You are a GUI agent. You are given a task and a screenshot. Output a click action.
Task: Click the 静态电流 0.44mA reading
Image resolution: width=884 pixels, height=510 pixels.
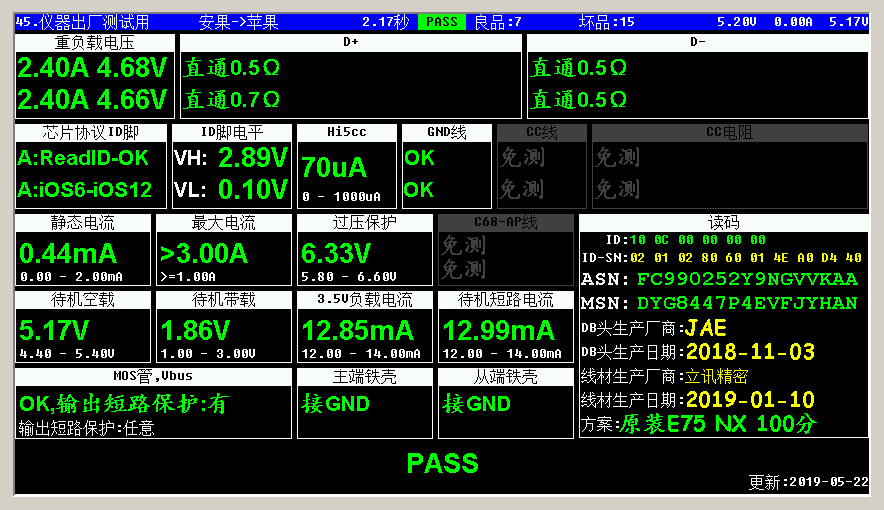click(x=68, y=253)
